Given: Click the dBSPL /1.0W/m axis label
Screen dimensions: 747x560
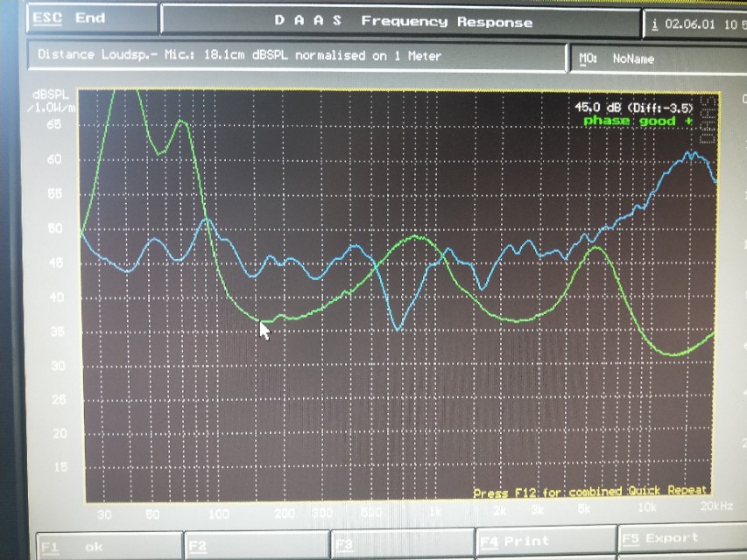Looking at the screenshot, I should coord(52,101).
